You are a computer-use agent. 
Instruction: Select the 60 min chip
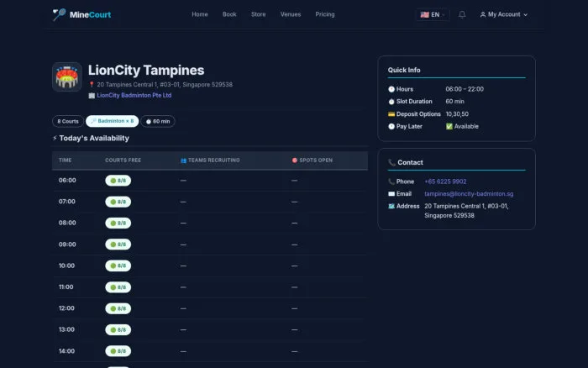coord(158,121)
